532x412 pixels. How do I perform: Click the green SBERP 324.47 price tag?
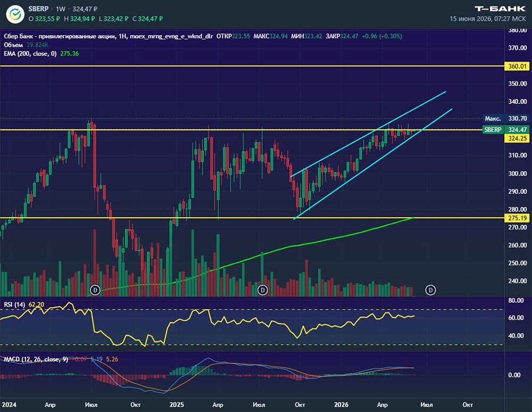tap(505, 130)
